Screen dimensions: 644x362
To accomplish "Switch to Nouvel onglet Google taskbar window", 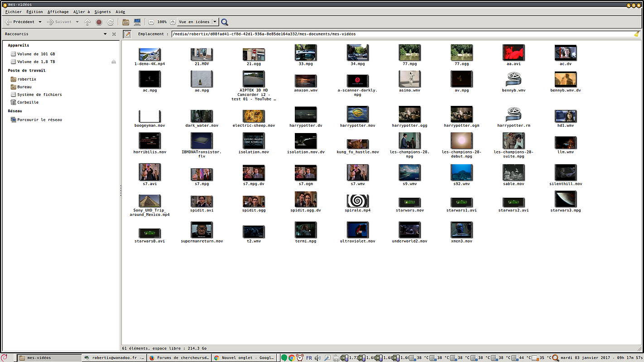I will pos(244,357).
